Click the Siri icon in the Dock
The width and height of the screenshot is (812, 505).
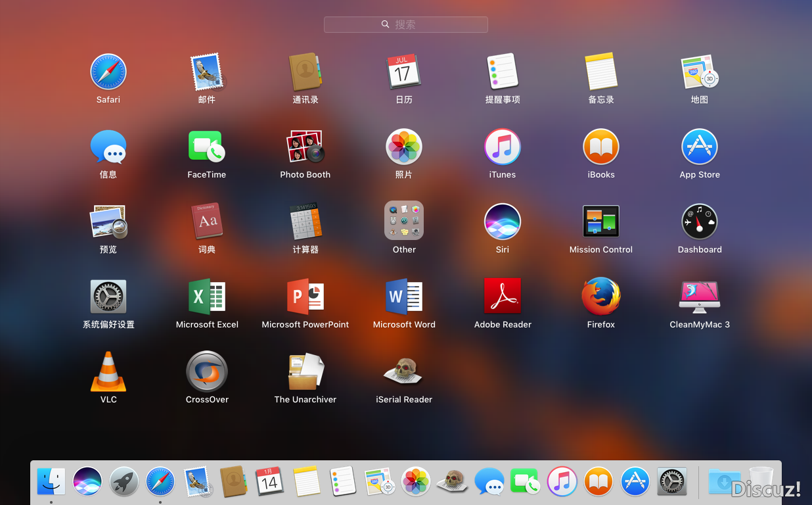coord(87,482)
